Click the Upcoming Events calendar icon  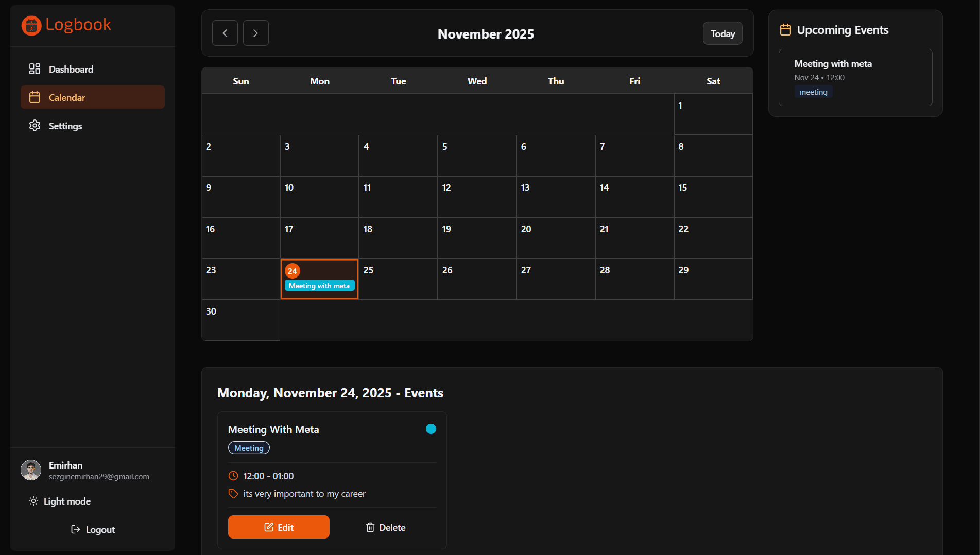pos(785,30)
